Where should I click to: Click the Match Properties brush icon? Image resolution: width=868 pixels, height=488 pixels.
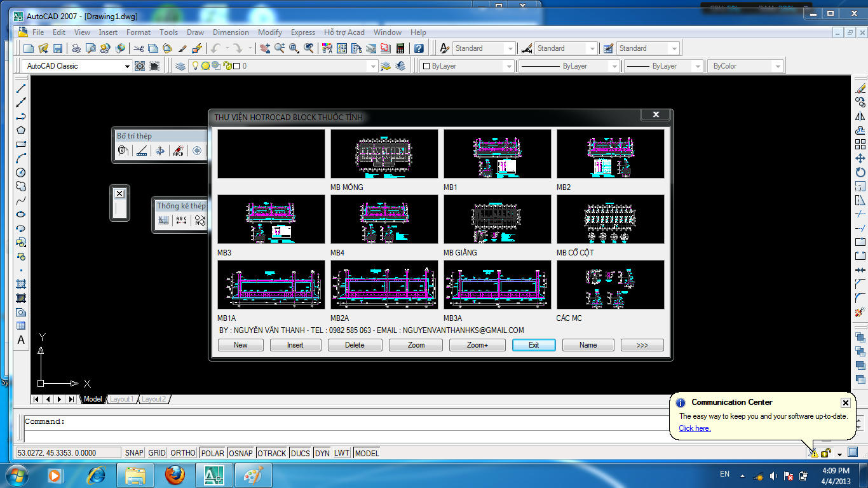pyautogui.click(x=182, y=48)
